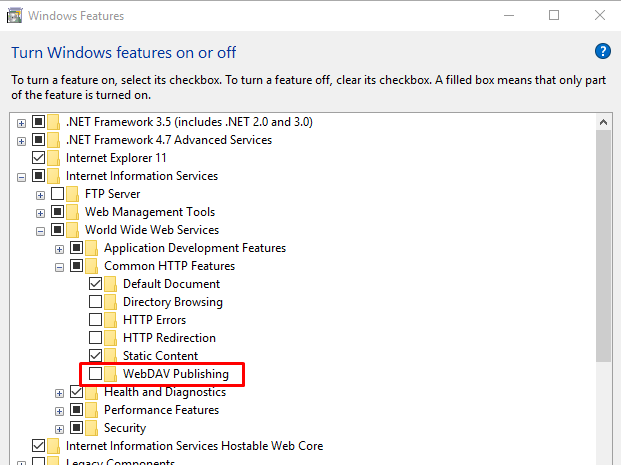This screenshot has height=465, width=621.
Task: Collapse the World Wide Web Services node
Action: [x=40, y=231]
